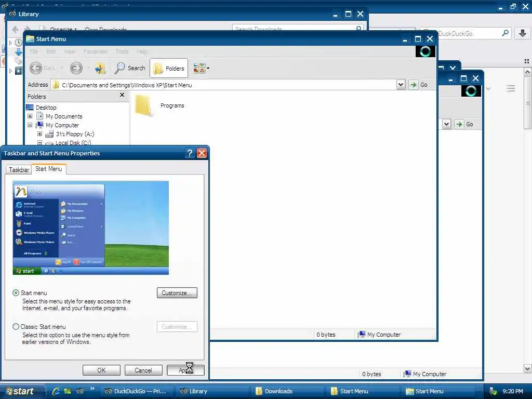Click the Back arrow in Start Menu window

pos(36,68)
